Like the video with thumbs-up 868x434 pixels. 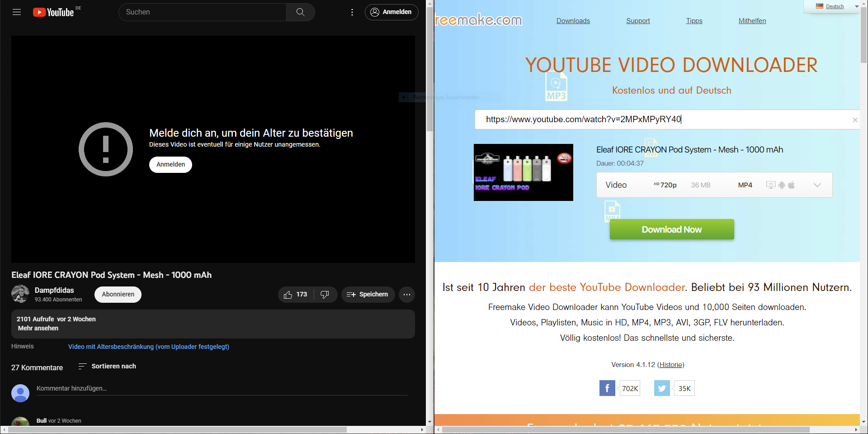click(x=296, y=295)
